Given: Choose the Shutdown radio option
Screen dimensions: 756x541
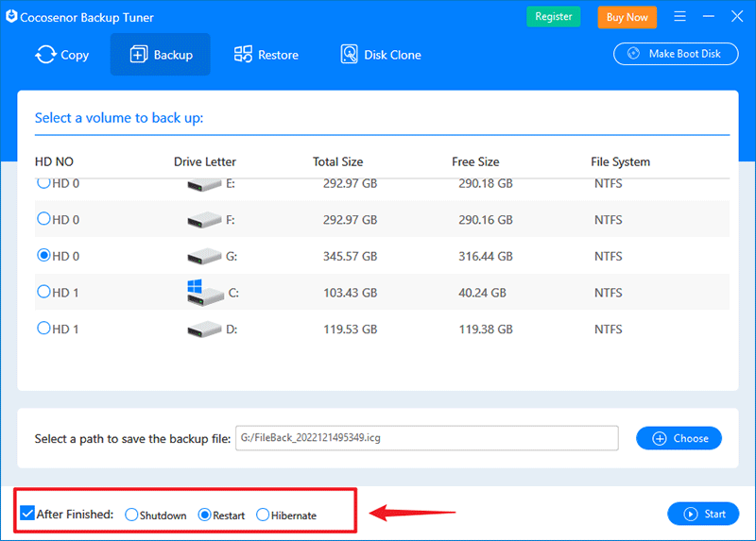Looking at the screenshot, I should click(131, 515).
